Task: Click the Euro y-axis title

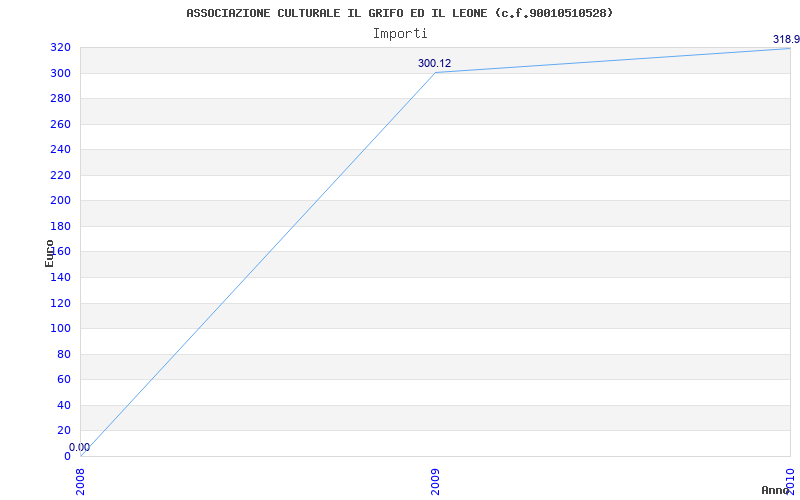Action: pos(49,253)
